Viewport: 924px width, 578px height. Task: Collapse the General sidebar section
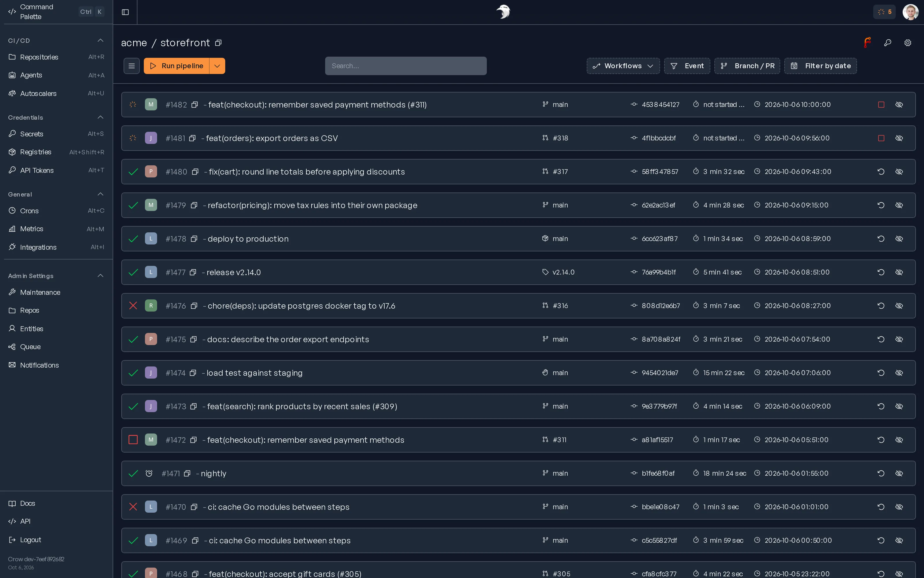100,194
